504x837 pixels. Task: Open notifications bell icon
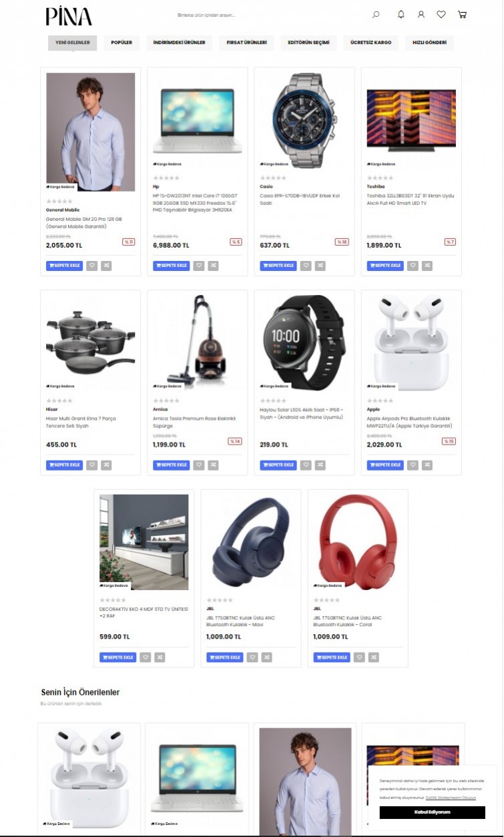[x=401, y=15]
